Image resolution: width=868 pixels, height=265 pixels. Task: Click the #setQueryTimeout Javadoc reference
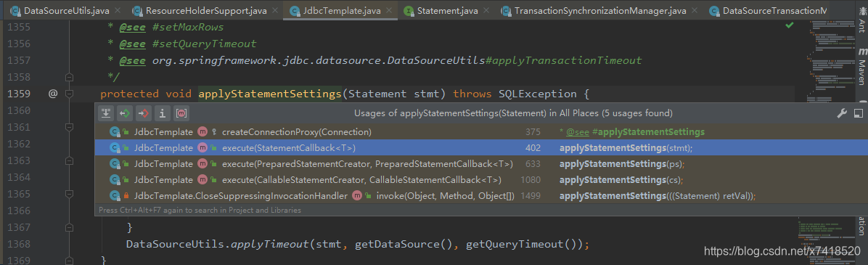coord(205,44)
